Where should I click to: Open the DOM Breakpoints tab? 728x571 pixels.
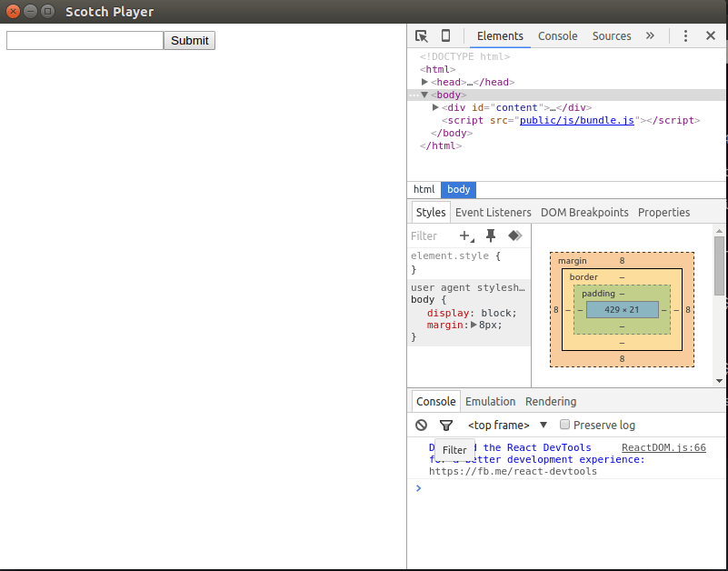click(x=584, y=213)
